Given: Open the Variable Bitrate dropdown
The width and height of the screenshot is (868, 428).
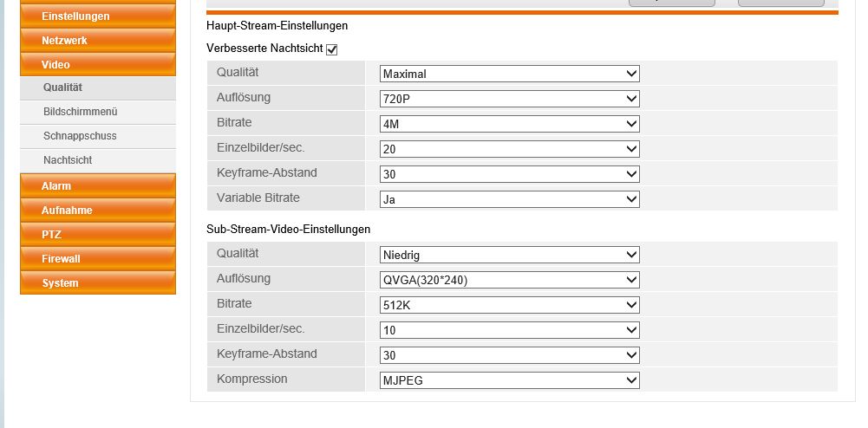Looking at the screenshot, I should 509,199.
